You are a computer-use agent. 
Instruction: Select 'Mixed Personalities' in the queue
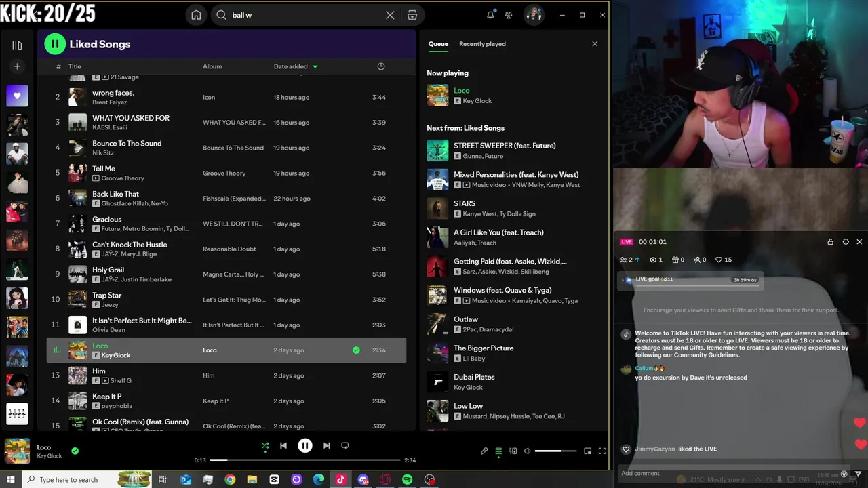coord(514,180)
